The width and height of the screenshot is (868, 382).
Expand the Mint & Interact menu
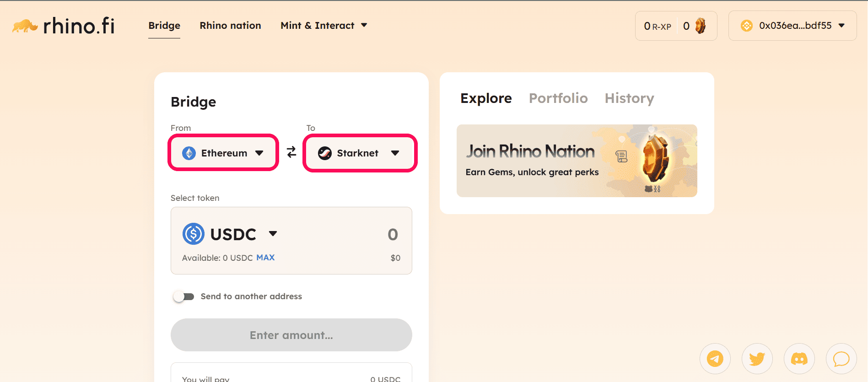[x=324, y=26]
